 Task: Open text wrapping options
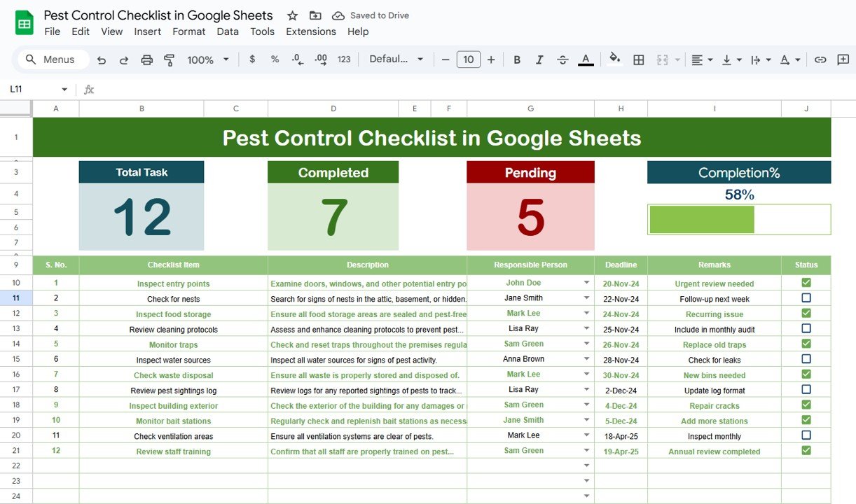761,60
